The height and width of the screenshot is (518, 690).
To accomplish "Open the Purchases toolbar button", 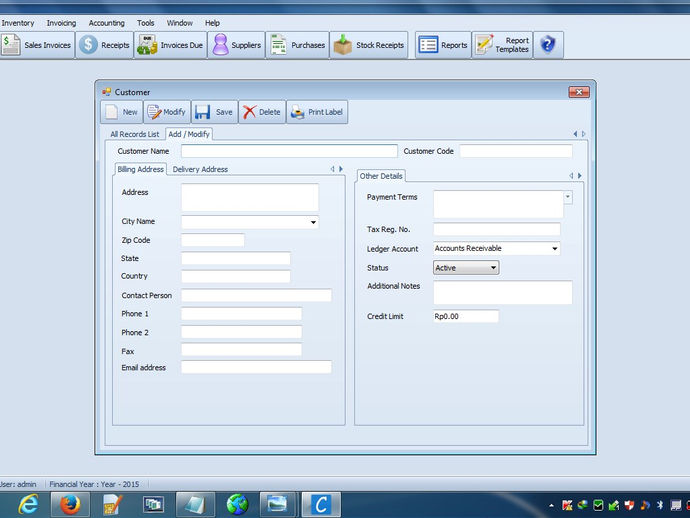I will coord(297,45).
